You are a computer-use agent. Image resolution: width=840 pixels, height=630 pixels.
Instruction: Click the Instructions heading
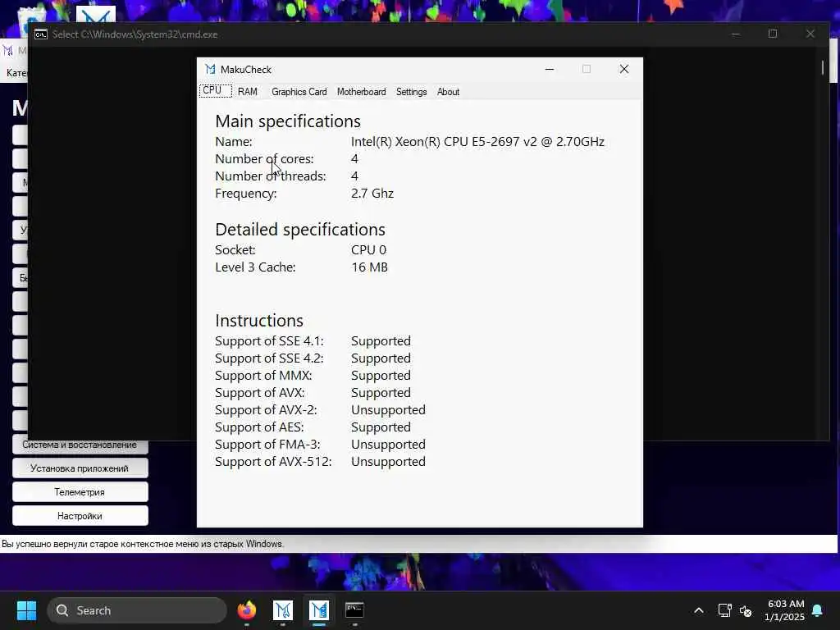(x=258, y=321)
